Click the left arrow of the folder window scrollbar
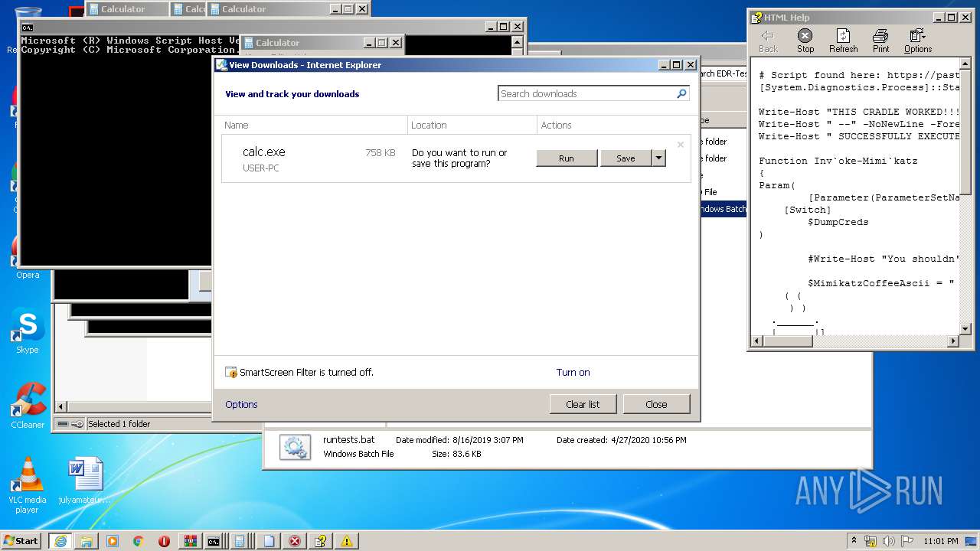The image size is (980, 551). coord(62,406)
